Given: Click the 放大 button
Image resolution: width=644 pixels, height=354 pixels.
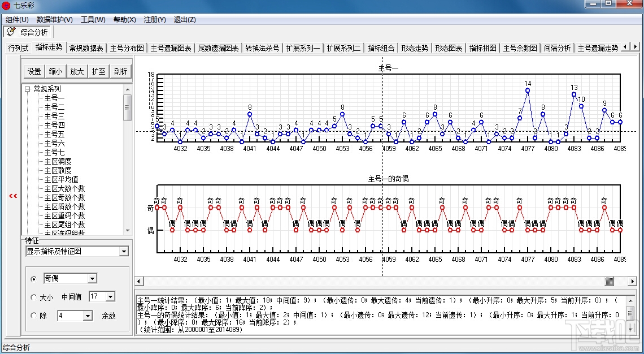Looking at the screenshot, I should 77,71.
